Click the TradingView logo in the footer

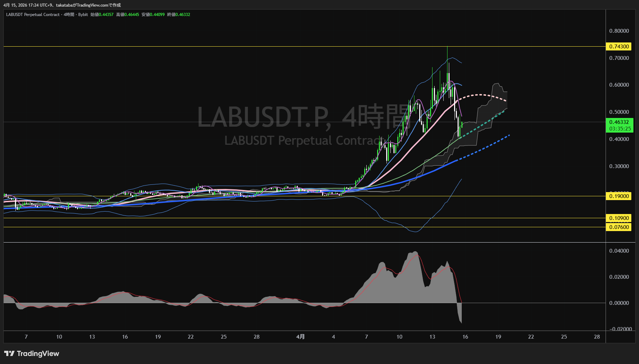pos(32,354)
